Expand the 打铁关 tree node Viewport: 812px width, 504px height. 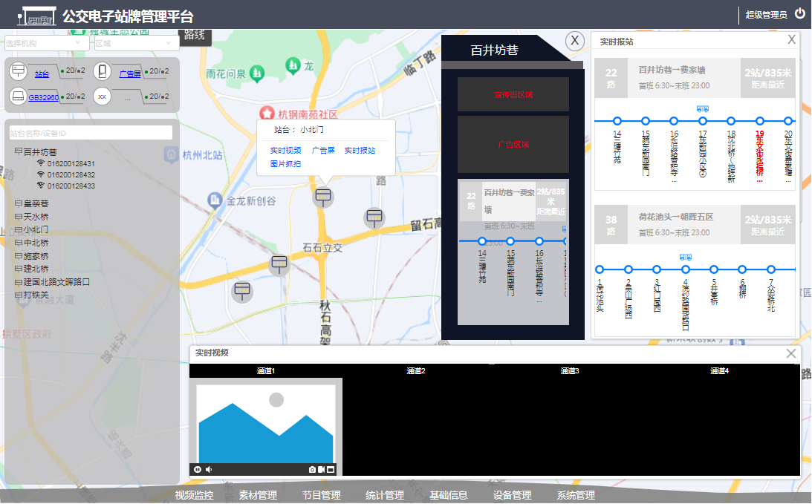[x=19, y=295]
